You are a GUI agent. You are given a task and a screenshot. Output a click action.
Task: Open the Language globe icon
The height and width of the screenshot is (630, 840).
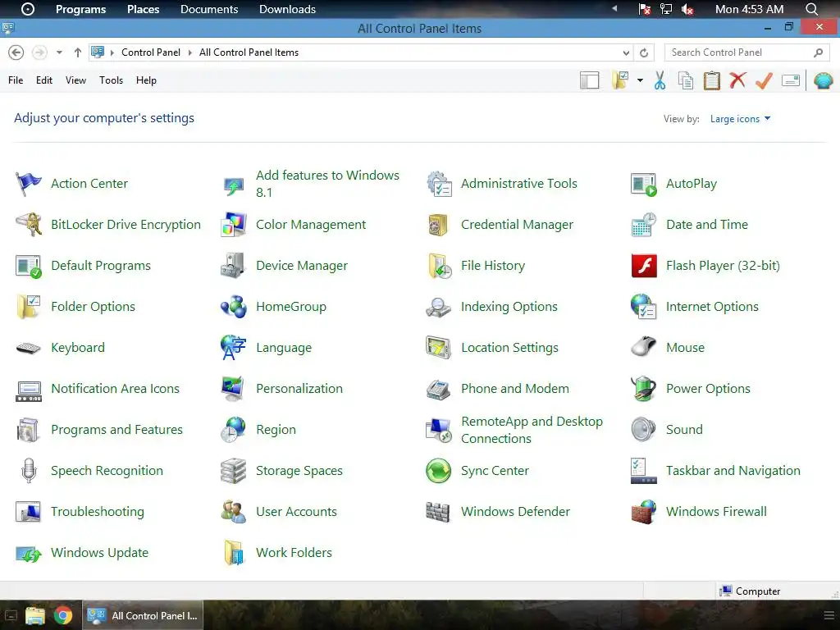(234, 348)
